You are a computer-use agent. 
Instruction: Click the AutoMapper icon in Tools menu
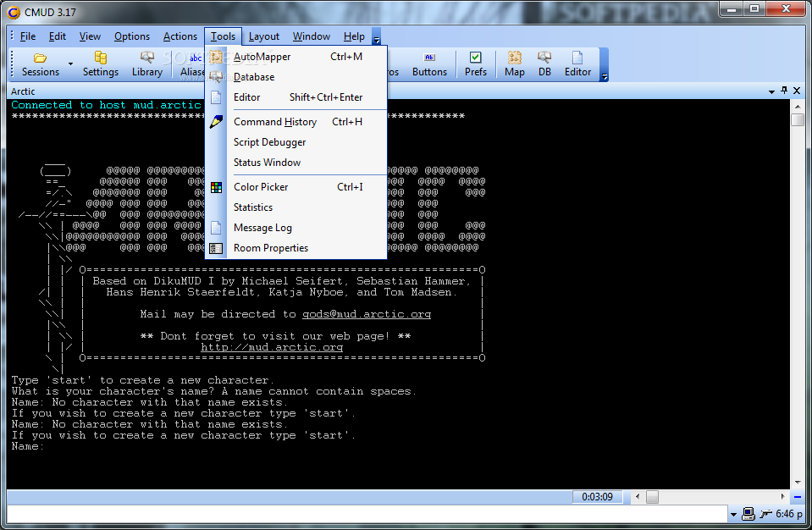click(x=216, y=57)
